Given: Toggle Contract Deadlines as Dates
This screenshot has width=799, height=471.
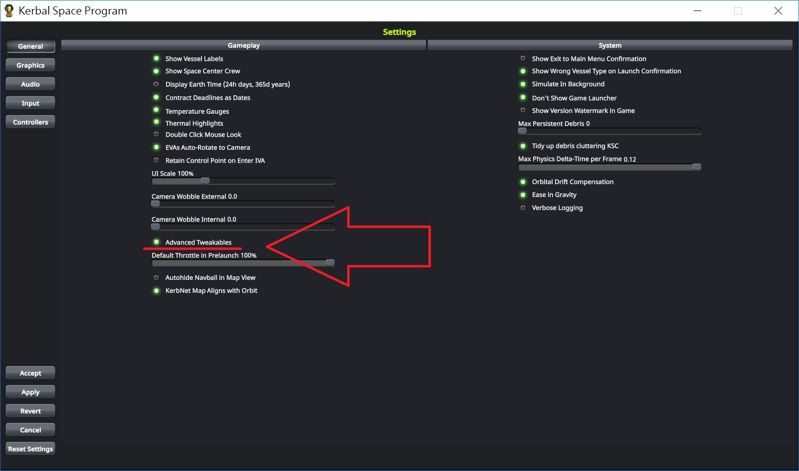Looking at the screenshot, I should [156, 97].
